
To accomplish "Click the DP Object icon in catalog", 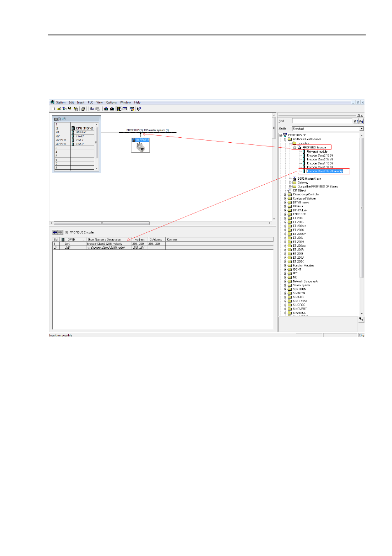I will pyautogui.click(x=290, y=190).
